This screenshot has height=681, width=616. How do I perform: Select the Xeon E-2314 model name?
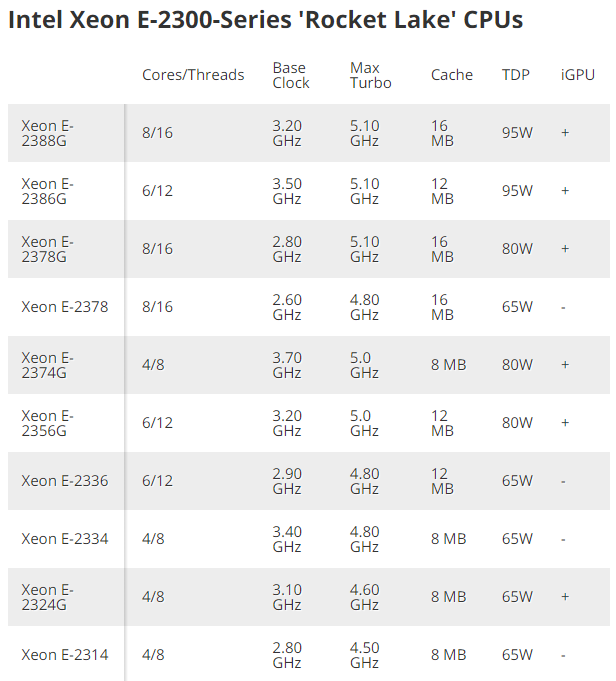[x=65, y=655]
